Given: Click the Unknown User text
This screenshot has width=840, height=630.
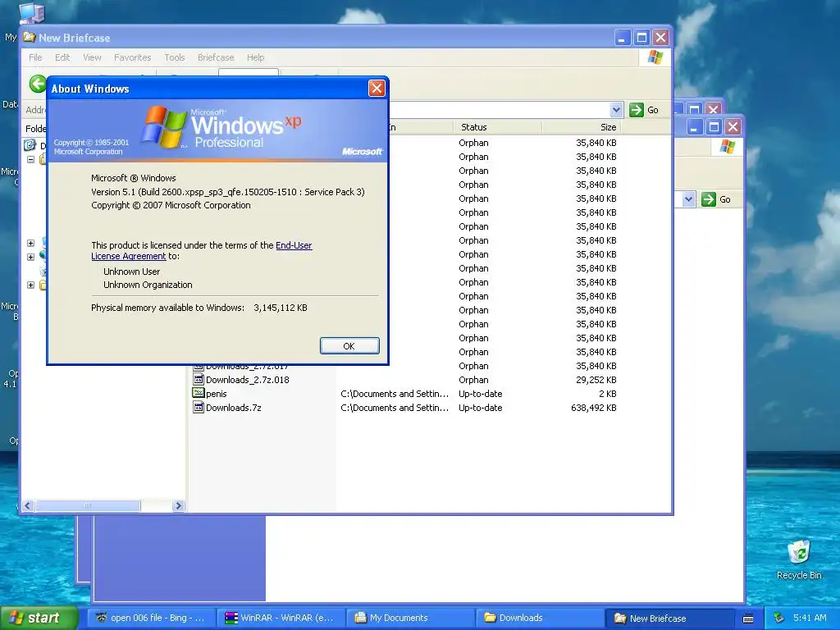Looking at the screenshot, I should 132,272.
